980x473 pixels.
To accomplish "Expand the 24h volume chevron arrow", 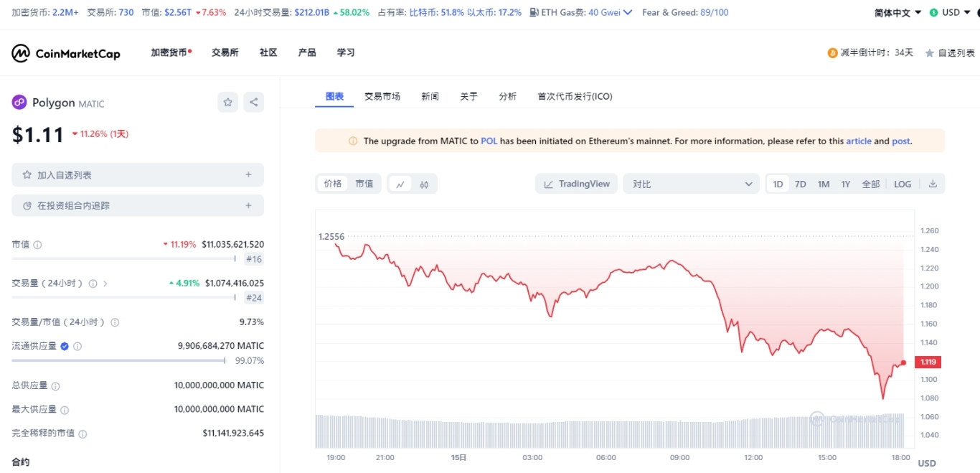I will 105,284.
